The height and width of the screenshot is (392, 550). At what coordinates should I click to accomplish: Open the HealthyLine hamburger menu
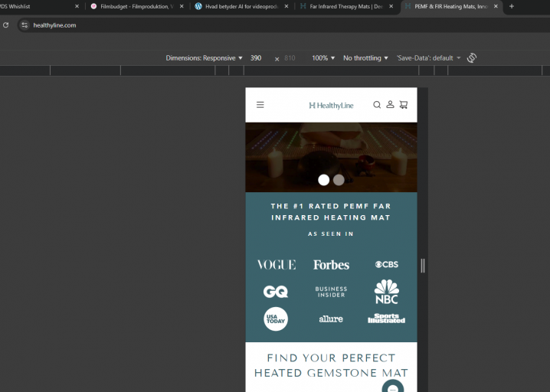(x=260, y=105)
